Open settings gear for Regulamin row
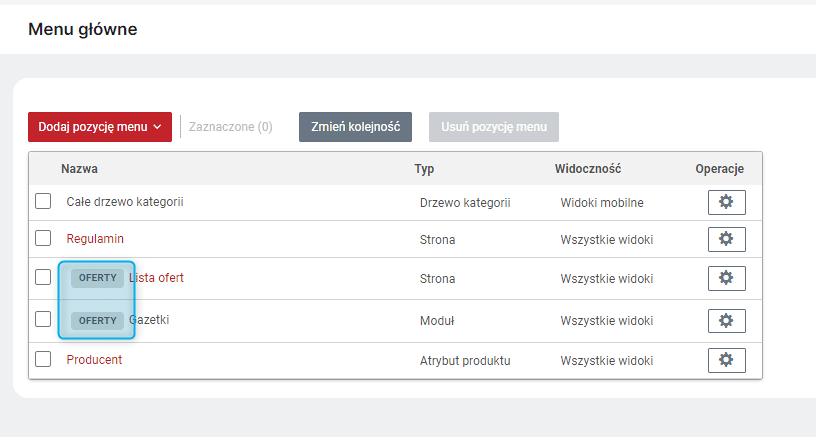This screenshot has width=816, height=437. click(726, 239)
